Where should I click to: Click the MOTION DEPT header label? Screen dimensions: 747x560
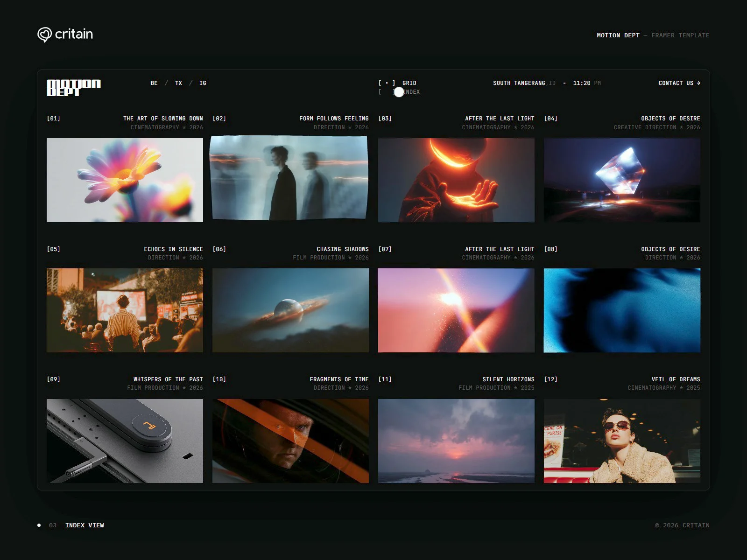[x=618, y=35]
